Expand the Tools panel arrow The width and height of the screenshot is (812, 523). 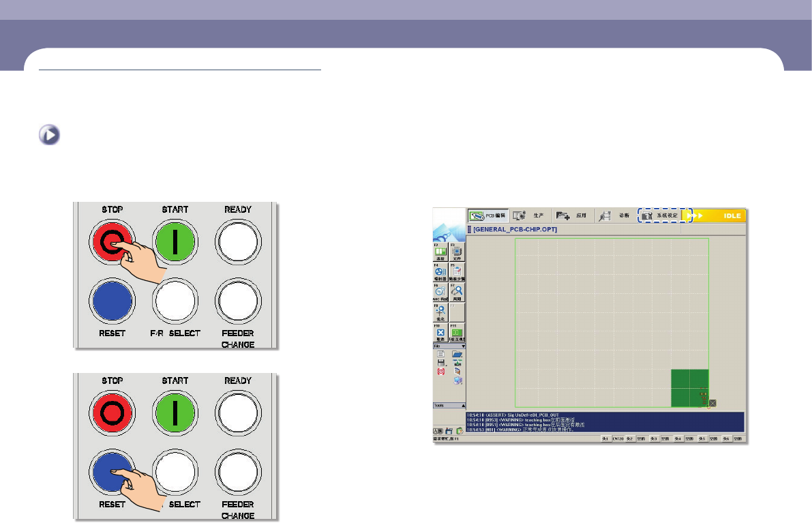(x=463, y=405)
